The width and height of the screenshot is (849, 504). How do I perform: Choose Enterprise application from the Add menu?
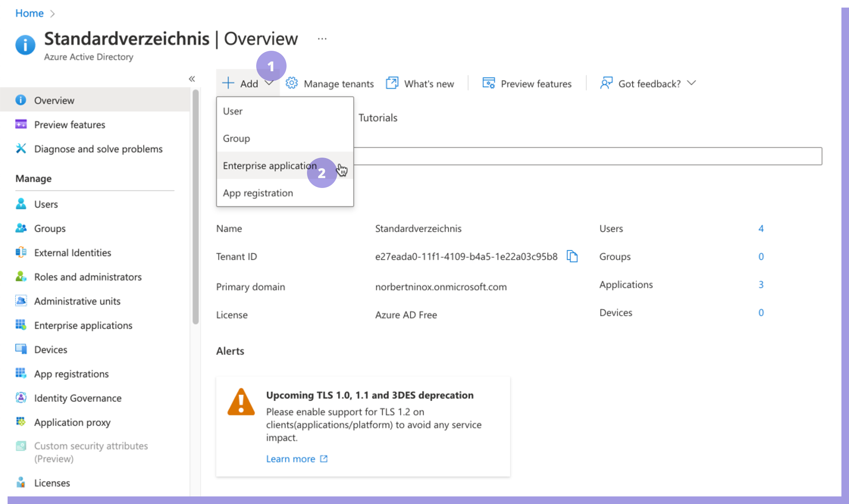pyautogui.click(x=285, y=166)
